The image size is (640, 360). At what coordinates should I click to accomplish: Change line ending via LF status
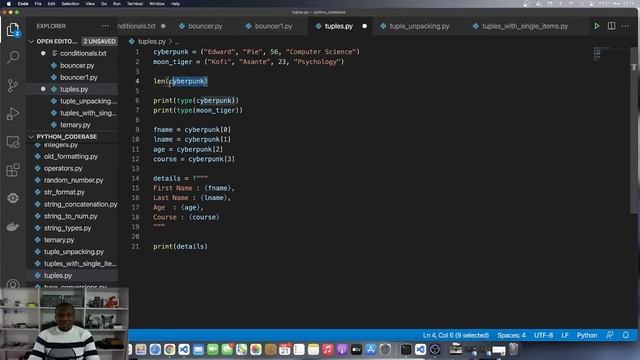click(x=565, y=335)
